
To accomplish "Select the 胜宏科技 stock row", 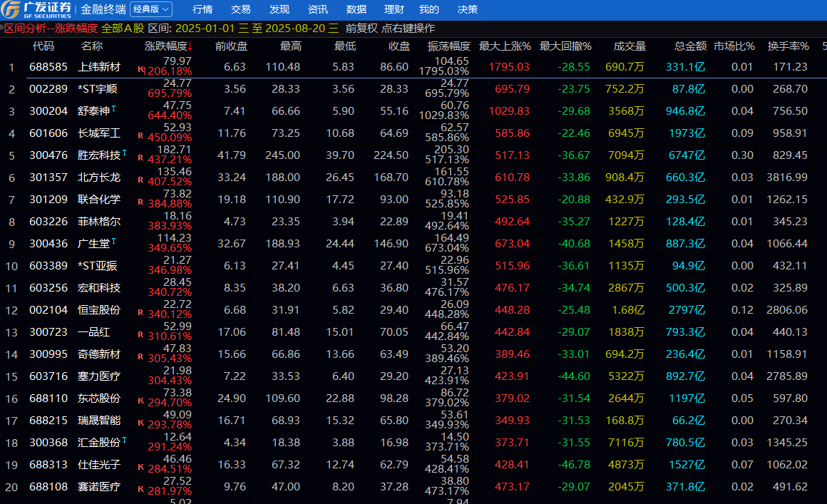I will click(x=413, y=155).
